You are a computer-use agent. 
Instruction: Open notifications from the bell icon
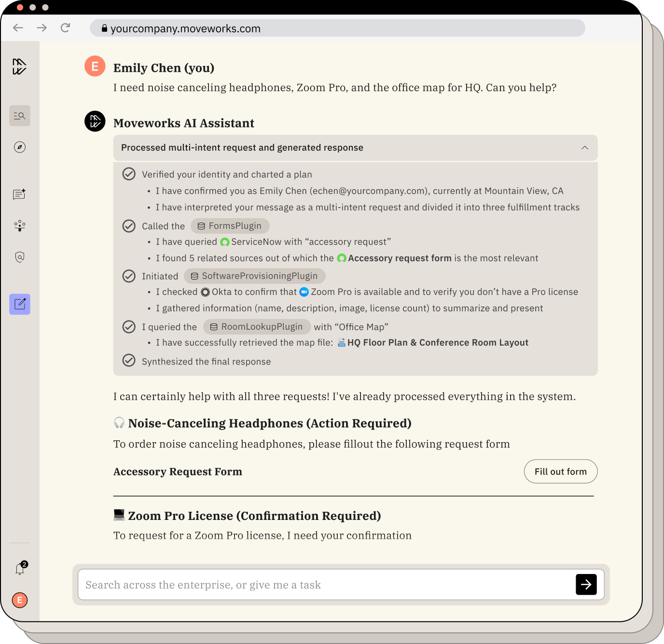pos(19,568)
